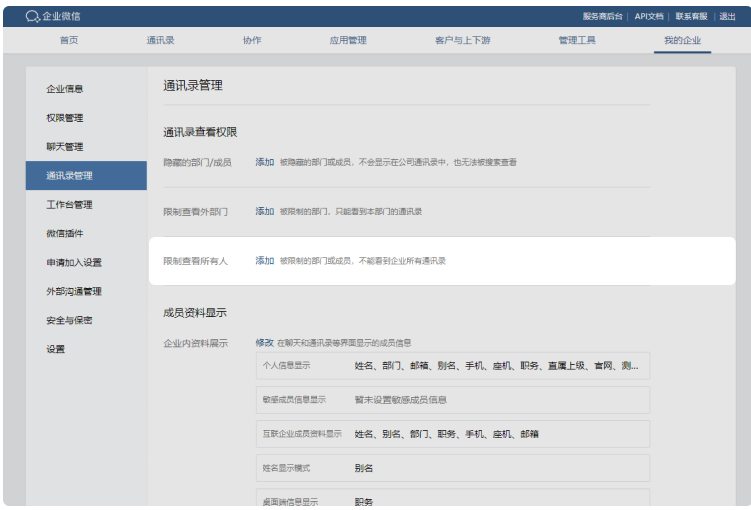The width and height of the screenshot is (751, 510).
Task: Open 企业信息 in sidebar
Action: pyautogui.click(x=65, y=89)
